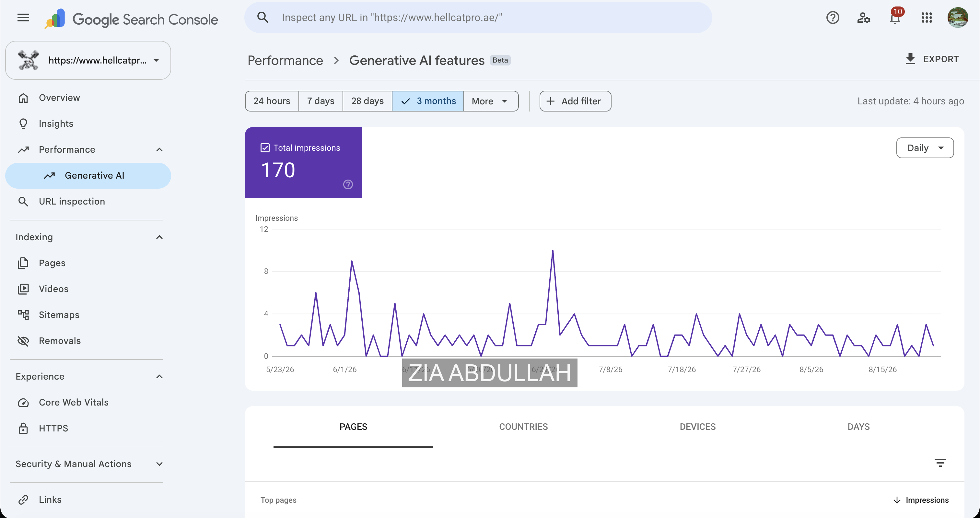Open the Daily granularity dropdown
Screen dimensions: 980x518
pos(925,148)
